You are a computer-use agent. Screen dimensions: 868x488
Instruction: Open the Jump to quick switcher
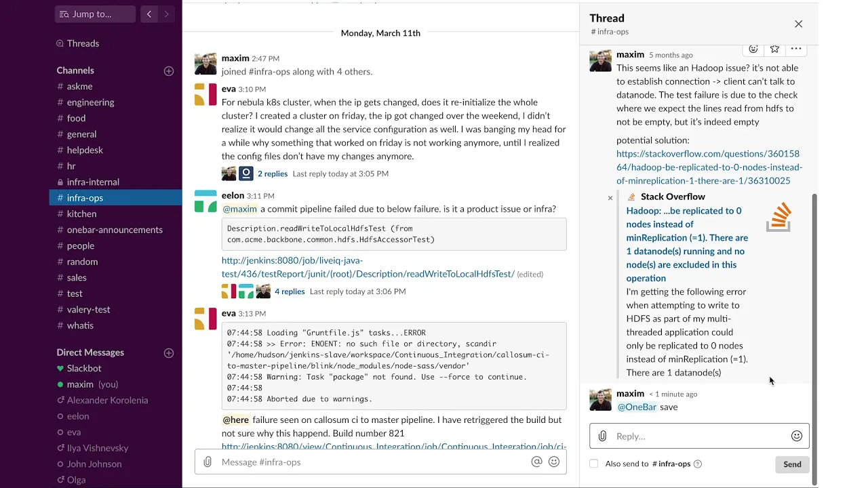coord(95,14)
